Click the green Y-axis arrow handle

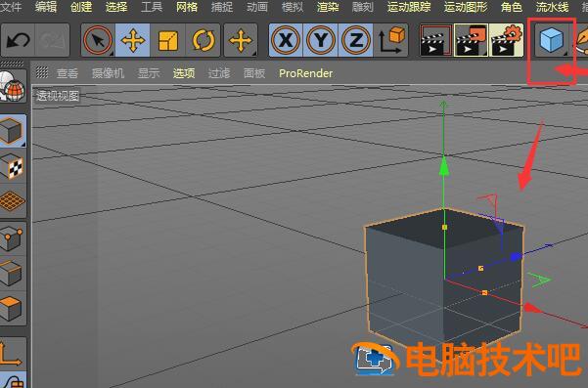pyautogui.click(x=444, y=167)
